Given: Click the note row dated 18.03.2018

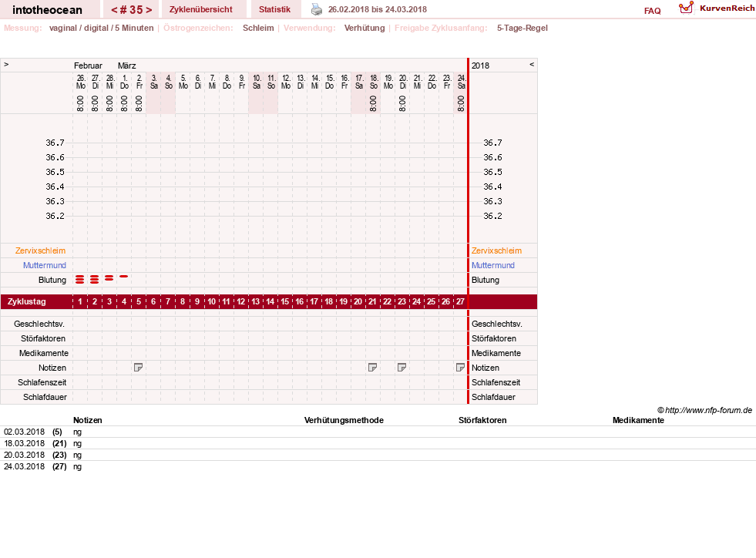Looking at the screenshot, I should 378,443.
